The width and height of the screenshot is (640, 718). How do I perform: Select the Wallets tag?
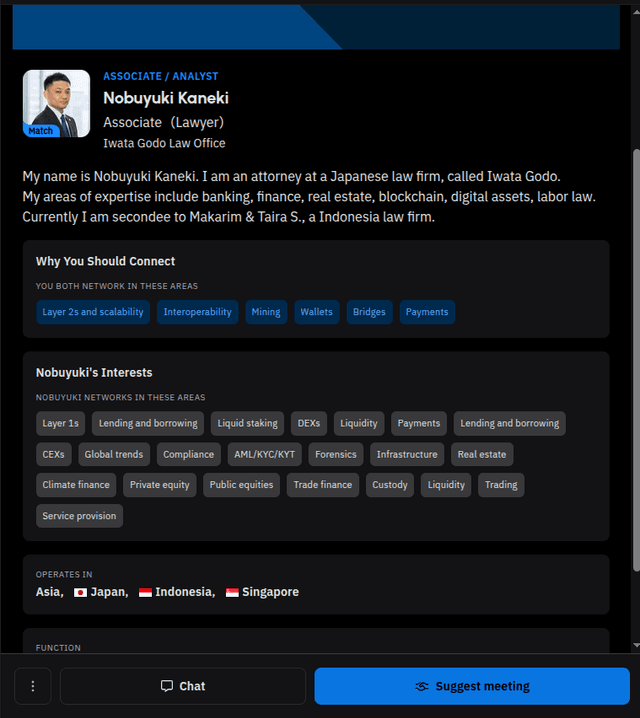316,312
